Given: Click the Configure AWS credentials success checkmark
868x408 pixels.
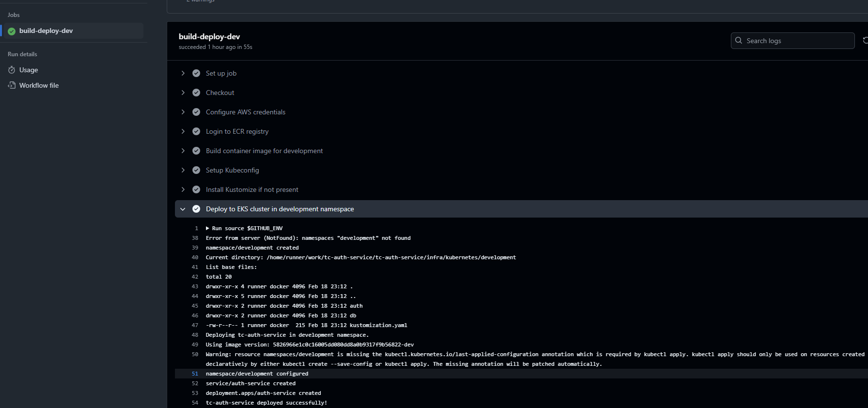Looking at the screenshot, I should point(196,112).
